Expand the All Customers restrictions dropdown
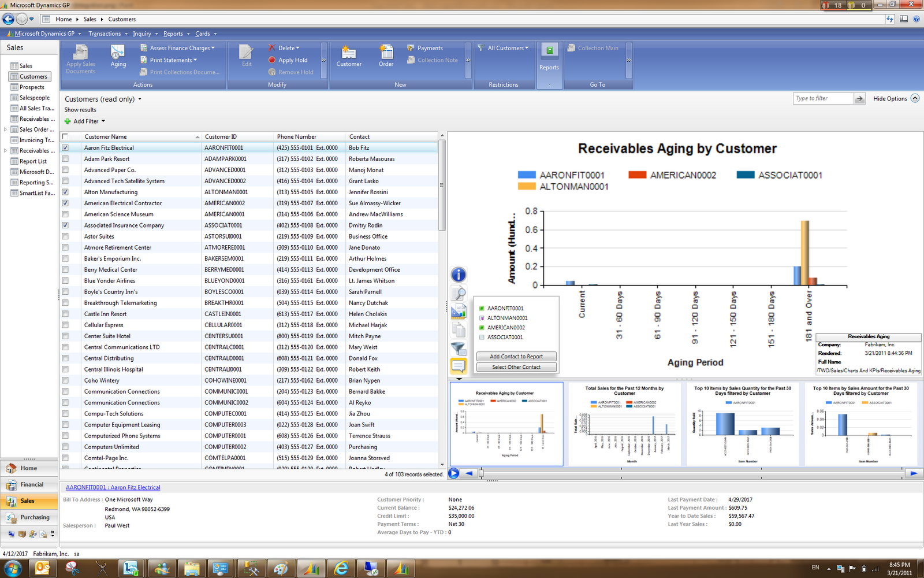Image resolution: width=924 pixels, height=578 pixels. (x=508, y=48)
